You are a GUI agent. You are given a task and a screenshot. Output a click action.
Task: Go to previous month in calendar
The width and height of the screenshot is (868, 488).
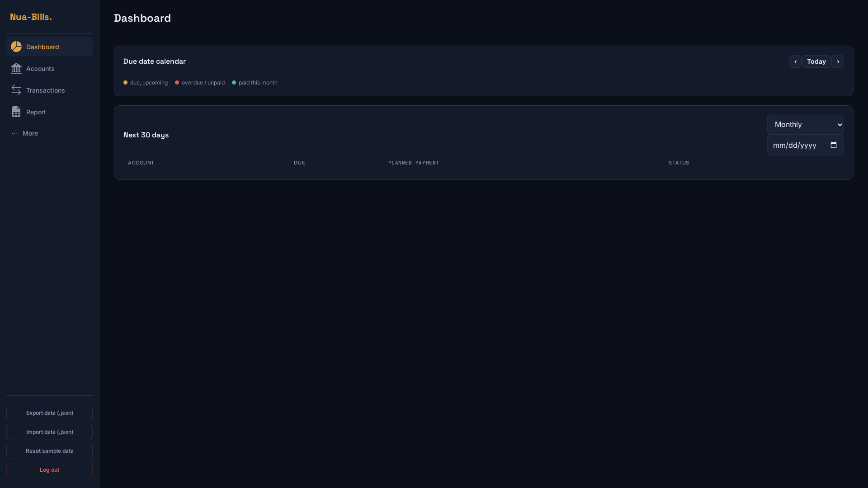795,61
